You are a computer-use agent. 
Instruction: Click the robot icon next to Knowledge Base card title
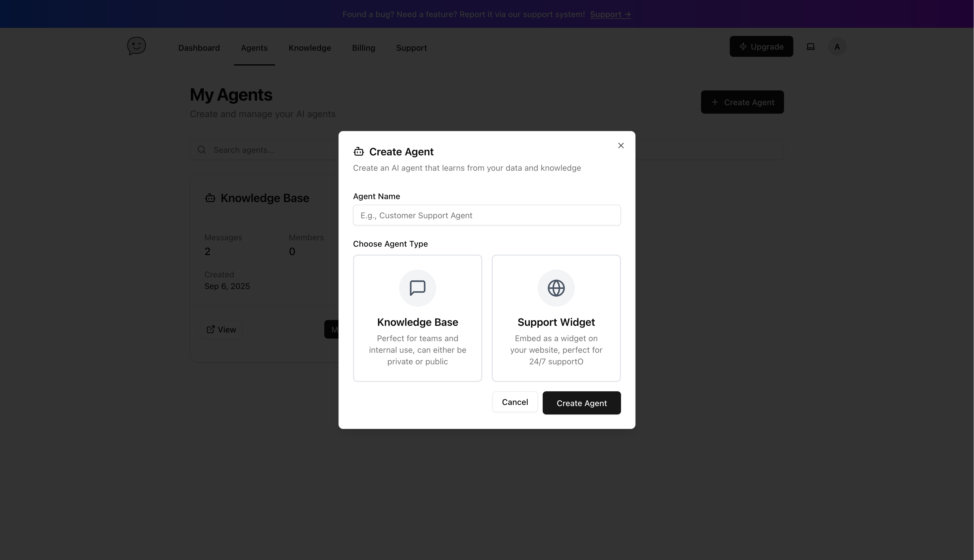pyautogui.click(x=210, y=198)
